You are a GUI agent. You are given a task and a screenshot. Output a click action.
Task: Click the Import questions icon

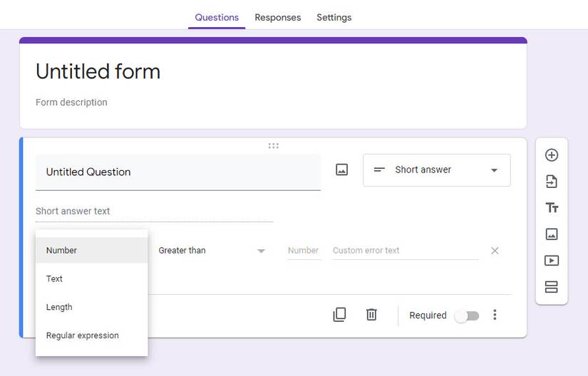coord(552,182)
